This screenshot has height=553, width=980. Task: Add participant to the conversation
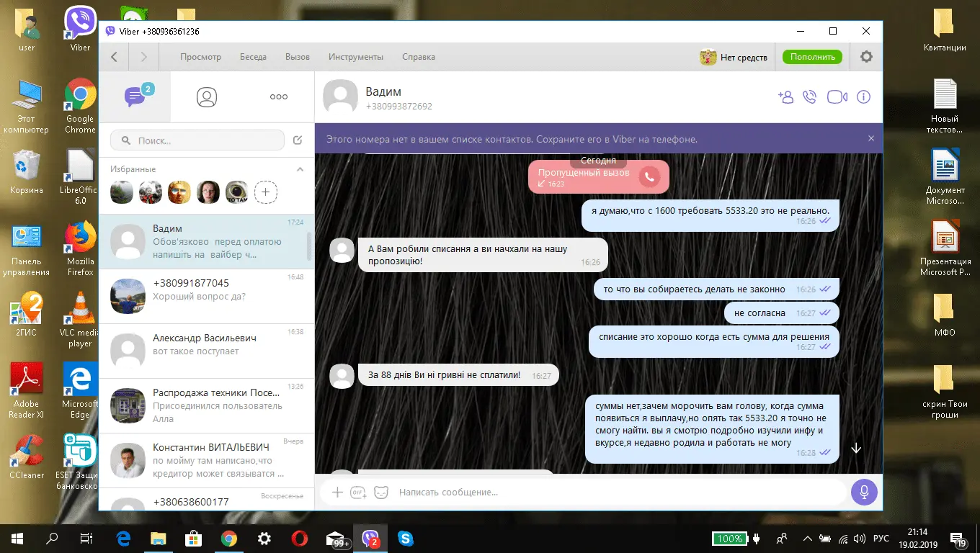click(785, 97)
